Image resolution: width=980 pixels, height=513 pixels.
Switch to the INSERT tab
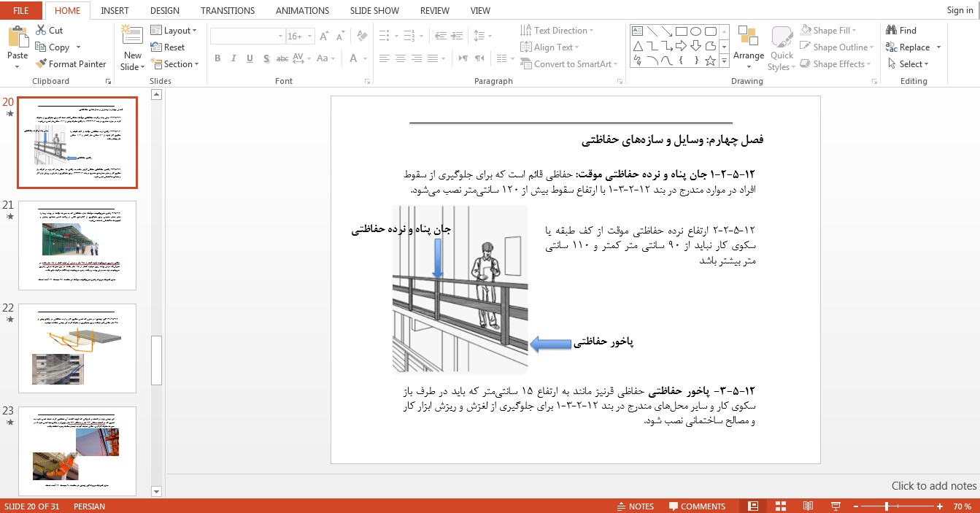coord(115,10)
